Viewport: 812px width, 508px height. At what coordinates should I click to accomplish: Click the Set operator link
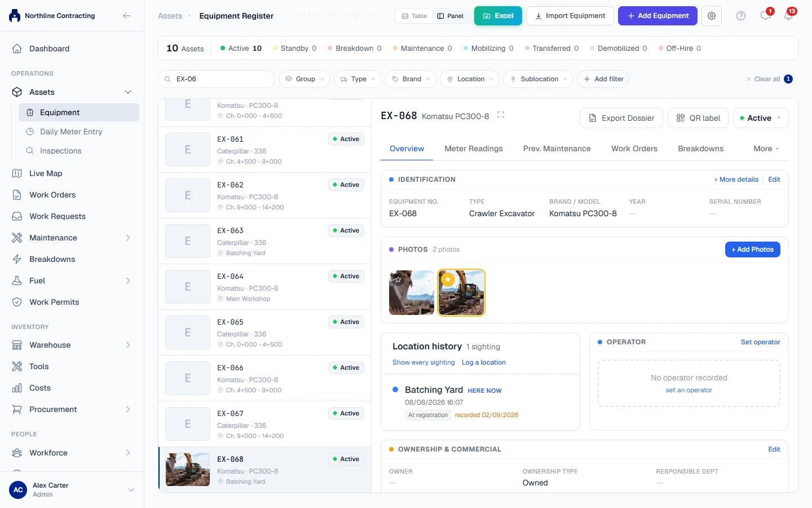(x=760, y=342)
